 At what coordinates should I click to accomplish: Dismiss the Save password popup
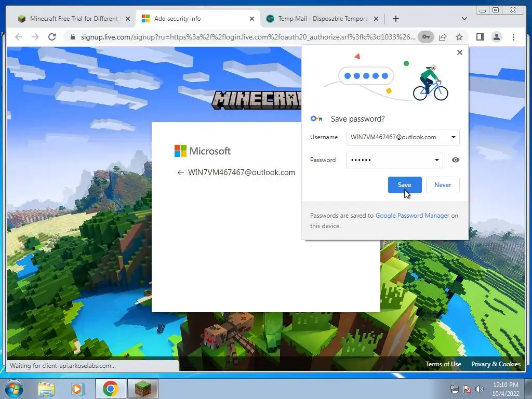460,52
